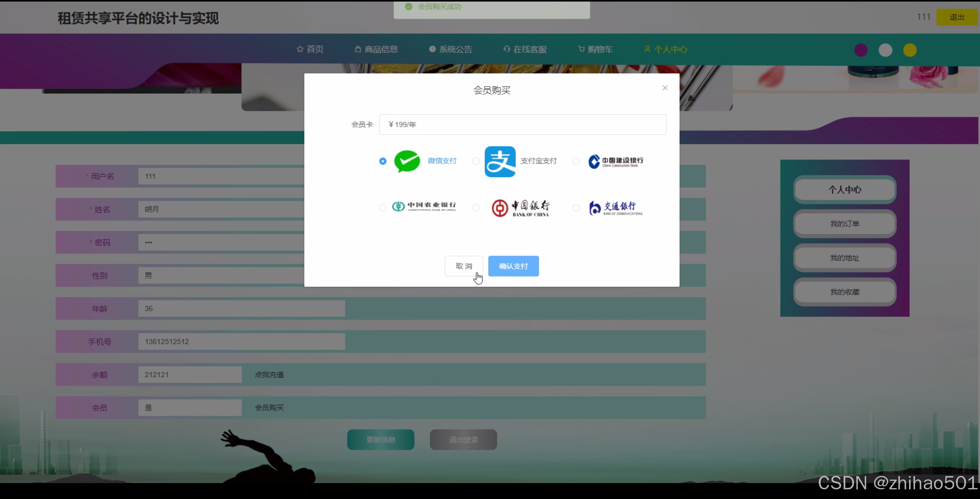Image resolution: width=980 pixels, height=499 pixels.
Task: Click the China Construction Bank logo
Action: click(x=616, y=161)
